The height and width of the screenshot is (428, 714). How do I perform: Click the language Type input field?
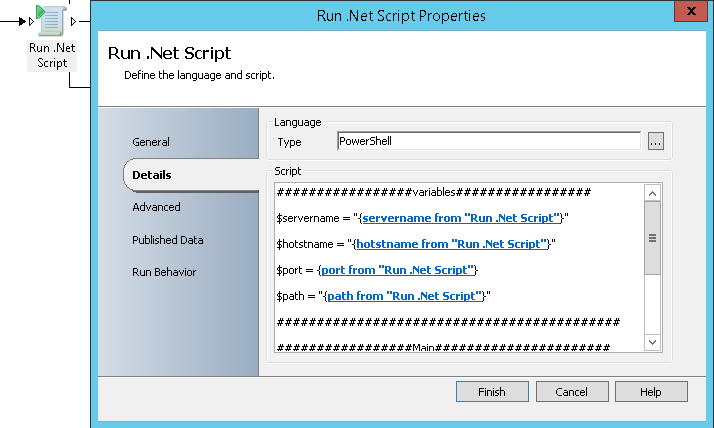click(x=489, y=141)
